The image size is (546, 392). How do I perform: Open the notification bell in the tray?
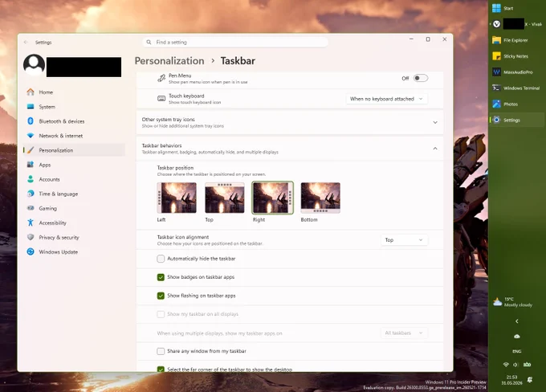[530, 380]
